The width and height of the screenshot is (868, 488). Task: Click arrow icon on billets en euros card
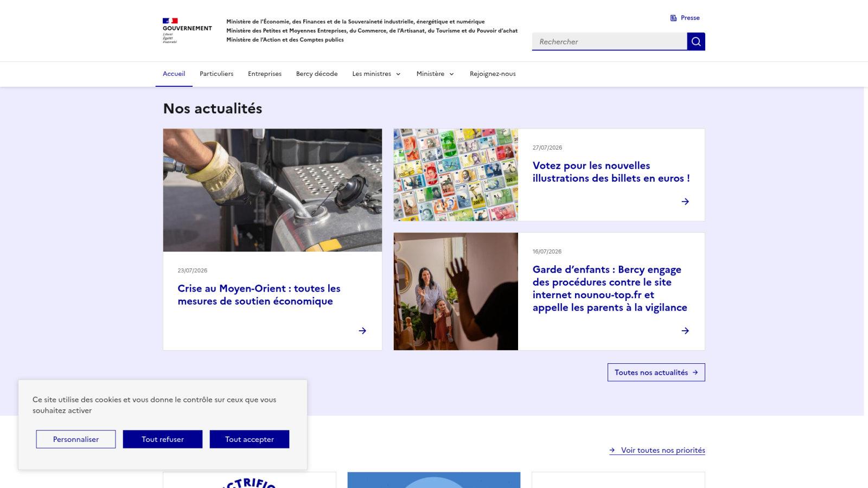point(685,202)
